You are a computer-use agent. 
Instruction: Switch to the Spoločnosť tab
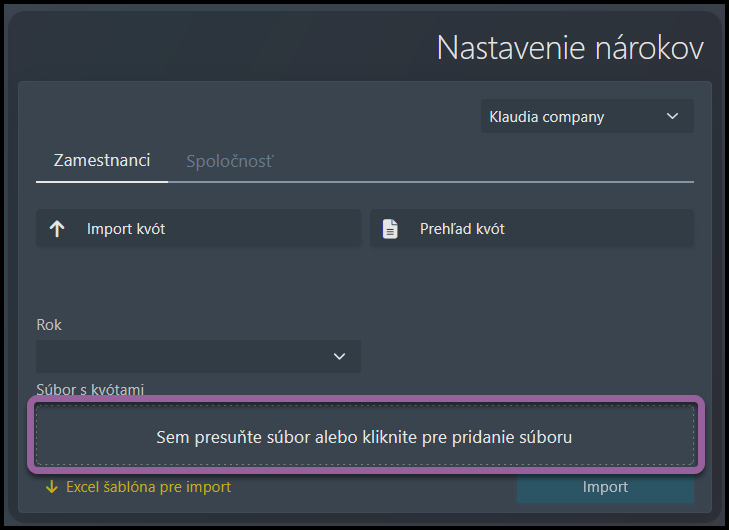pyautogui.click(x=230, y=161)
